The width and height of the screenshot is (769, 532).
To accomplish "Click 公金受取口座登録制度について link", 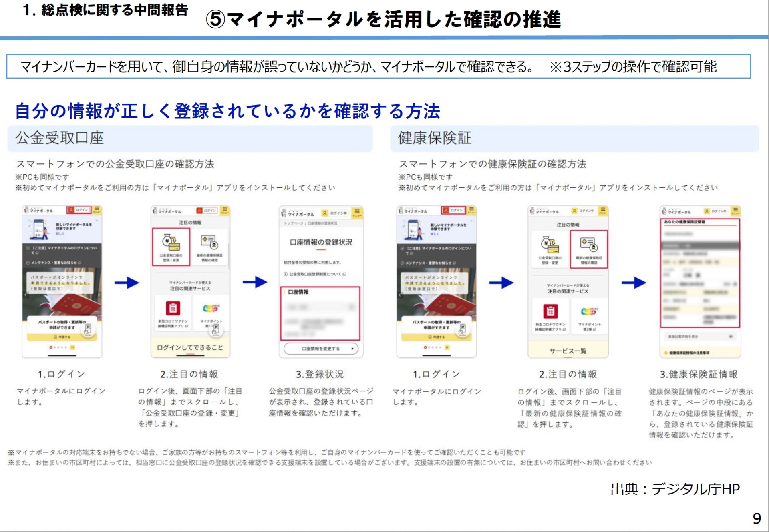I will click(315, 274).
